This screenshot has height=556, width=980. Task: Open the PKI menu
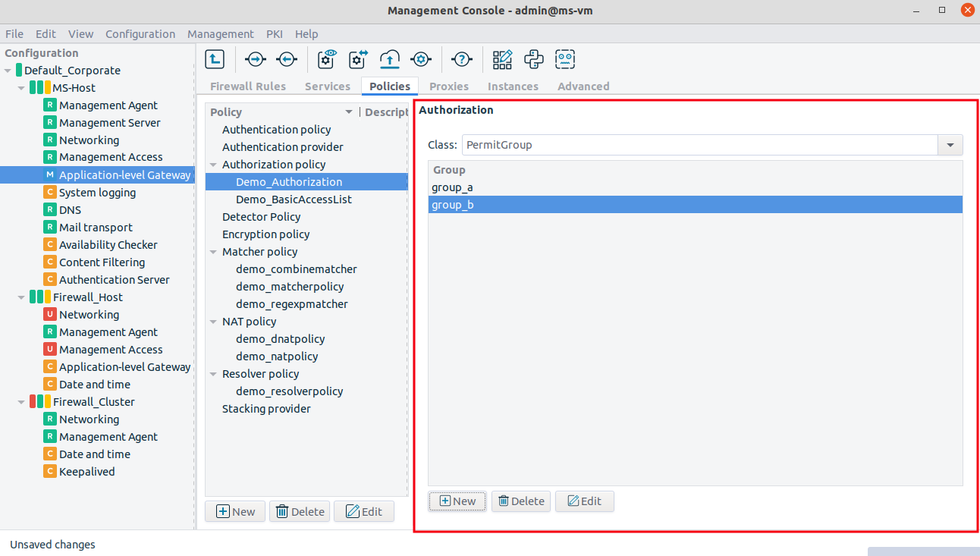click(275, 33)
